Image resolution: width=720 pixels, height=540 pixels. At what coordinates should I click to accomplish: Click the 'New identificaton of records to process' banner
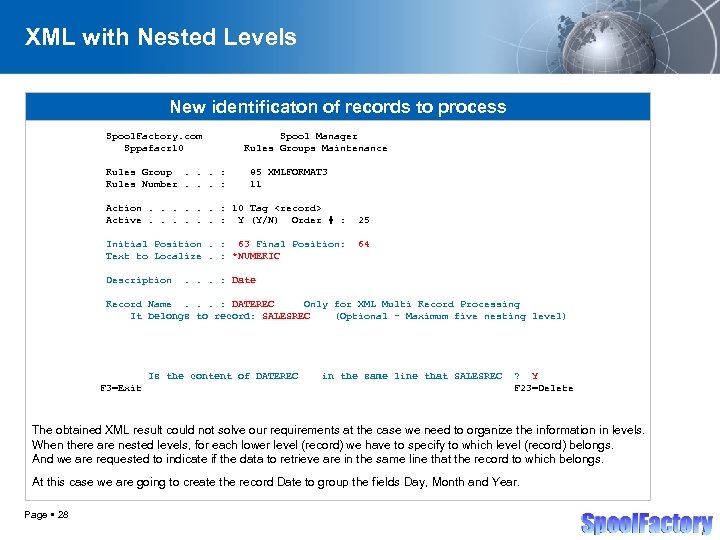point(338,107)
